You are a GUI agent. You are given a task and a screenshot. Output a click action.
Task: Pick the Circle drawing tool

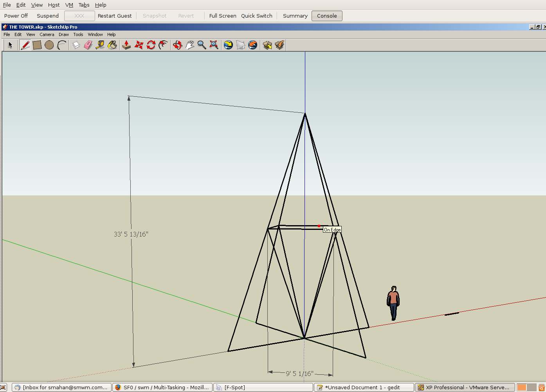pos(49,45)
